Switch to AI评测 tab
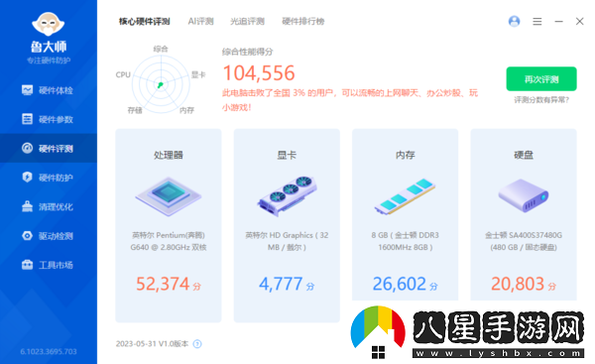The image size is (595, 364). click(x=200, y=21)
